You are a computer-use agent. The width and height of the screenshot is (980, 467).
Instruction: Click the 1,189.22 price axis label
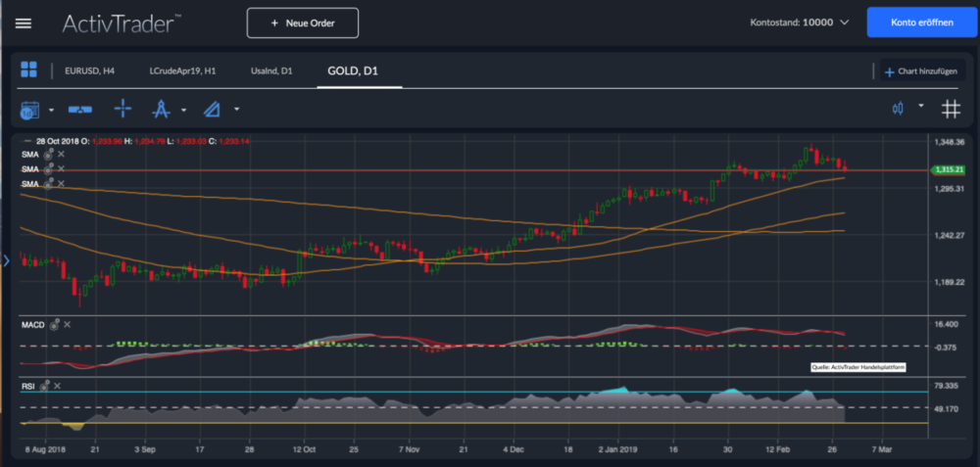point(950,282)
